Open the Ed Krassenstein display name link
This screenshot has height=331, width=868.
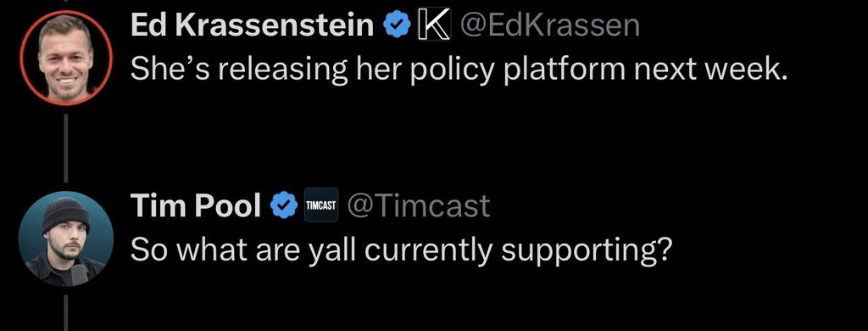253,25
